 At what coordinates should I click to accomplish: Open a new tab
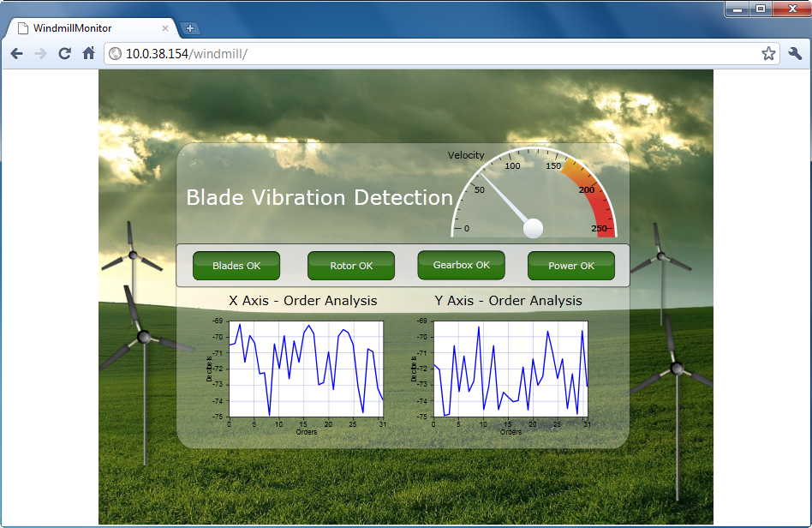189,28
